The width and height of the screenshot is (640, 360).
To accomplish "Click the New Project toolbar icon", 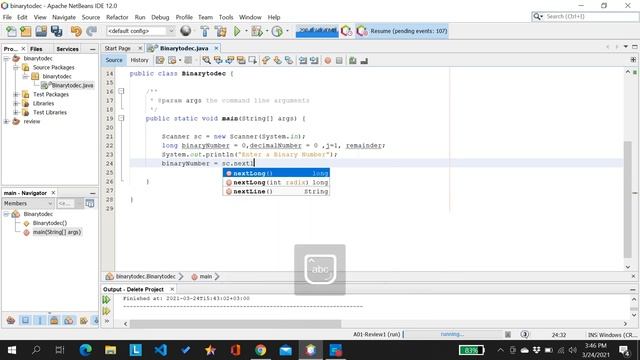I will point(26,31).
